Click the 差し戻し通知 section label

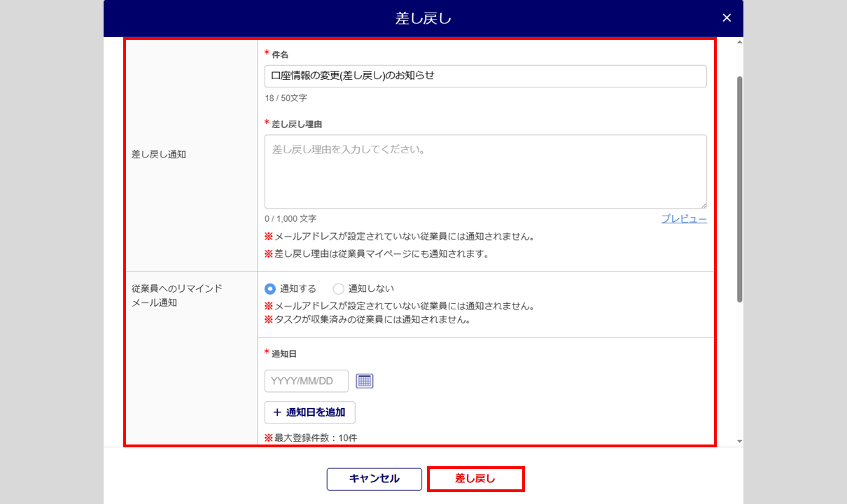tap(159, 155)
